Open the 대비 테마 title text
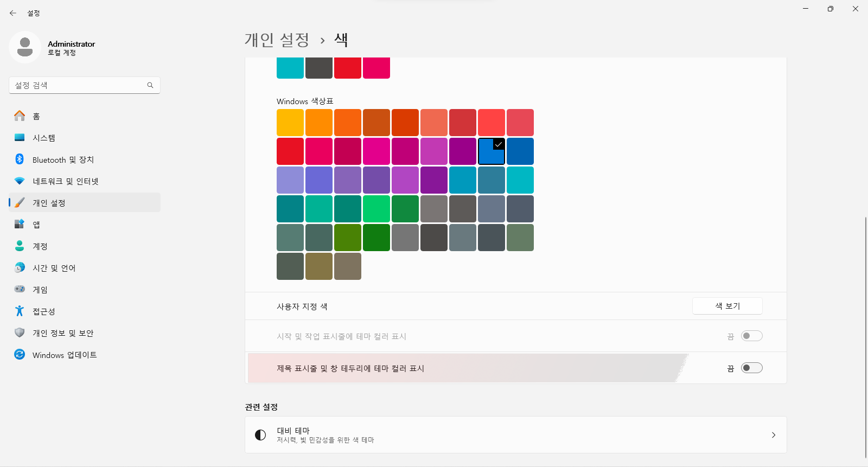The height and width of the screenshot is (467, 868). click(293, 431)
